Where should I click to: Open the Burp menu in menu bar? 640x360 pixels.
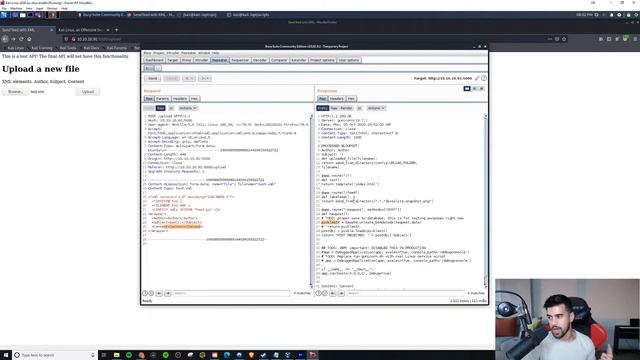[x=147, y=53]
